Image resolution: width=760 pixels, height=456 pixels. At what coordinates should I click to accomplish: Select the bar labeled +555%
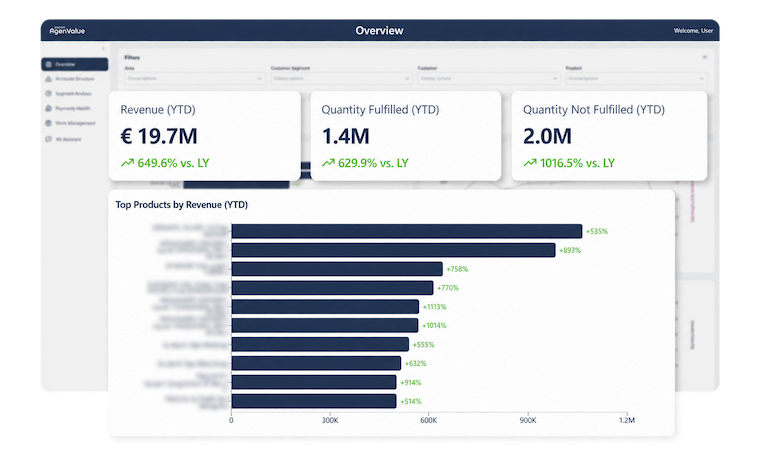click(320, 345)
